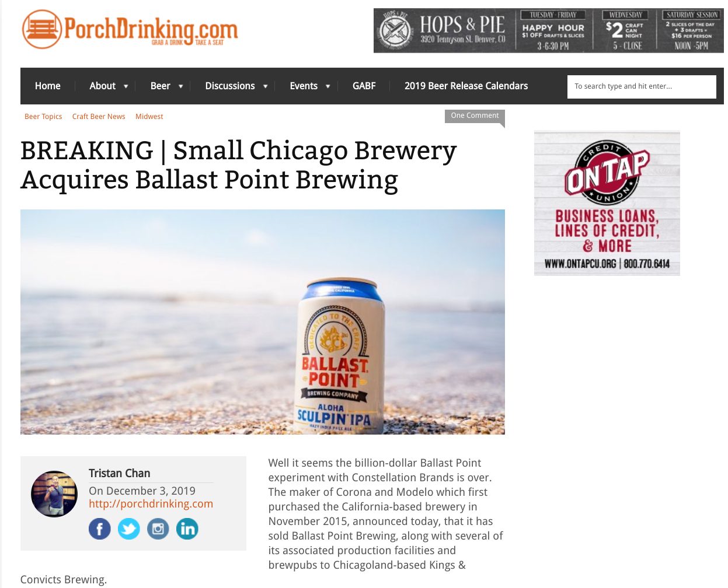728x588 pixels.
Task: Open the Midwest category link
Action: coord(149,117)
